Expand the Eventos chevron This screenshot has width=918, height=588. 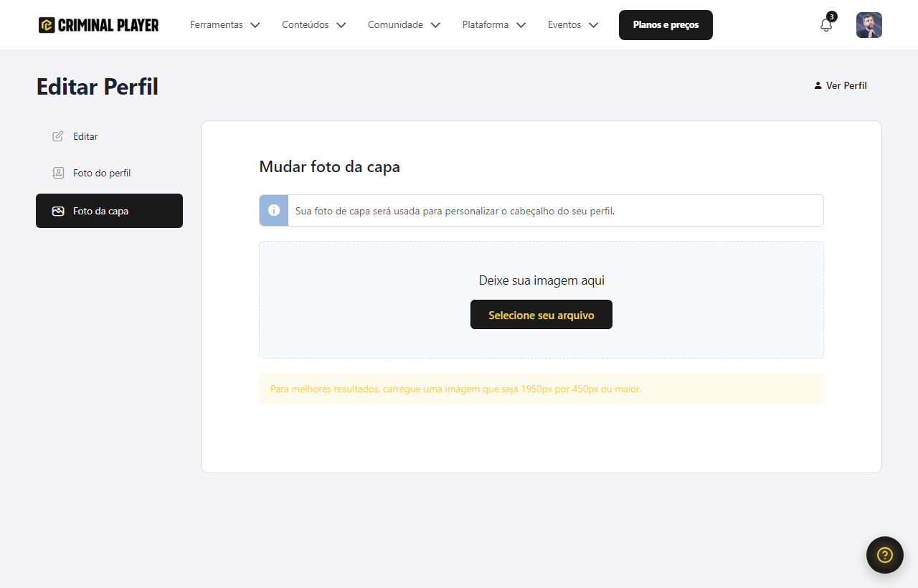[593, 25]
